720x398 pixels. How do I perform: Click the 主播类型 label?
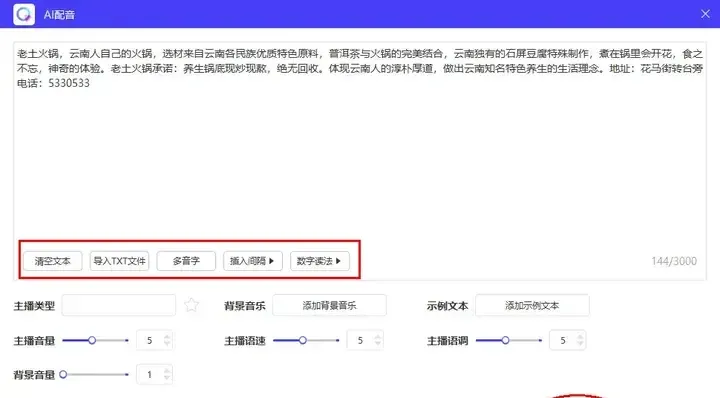pyautogui.click(x=34, y=306)
